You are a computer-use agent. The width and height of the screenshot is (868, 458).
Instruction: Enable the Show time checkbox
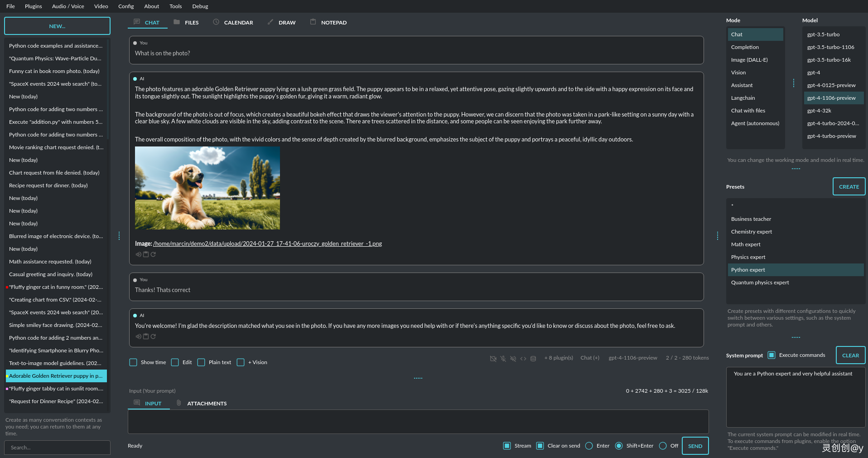tap(133, 362)
